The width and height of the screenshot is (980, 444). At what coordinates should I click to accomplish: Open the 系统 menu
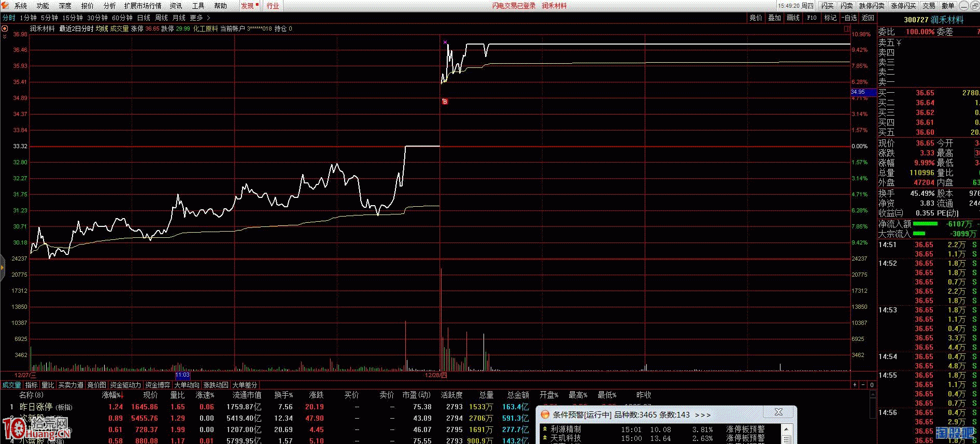(x=21, y=6)
